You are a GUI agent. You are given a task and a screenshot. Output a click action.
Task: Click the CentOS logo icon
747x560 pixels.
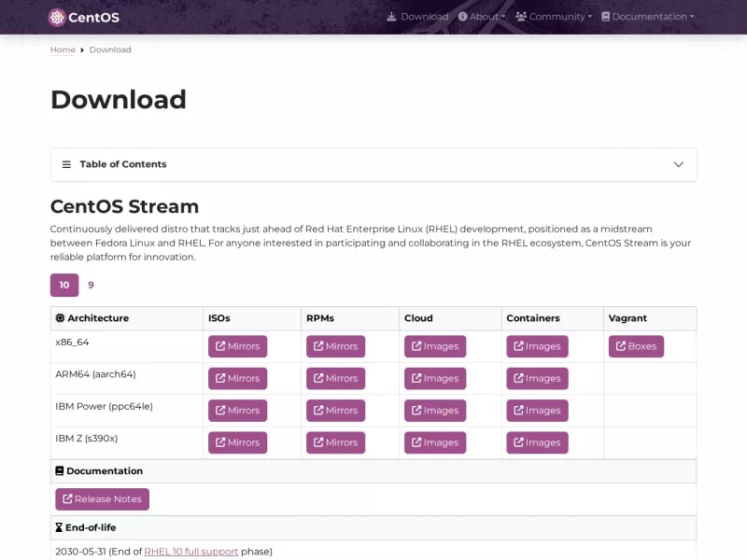coord(57,18)
